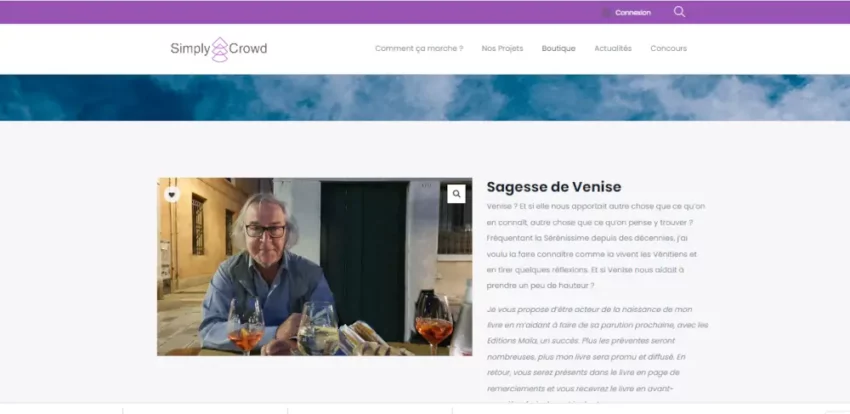Open the Connexion login link
The image size is (850, 414).
[633, 13]
